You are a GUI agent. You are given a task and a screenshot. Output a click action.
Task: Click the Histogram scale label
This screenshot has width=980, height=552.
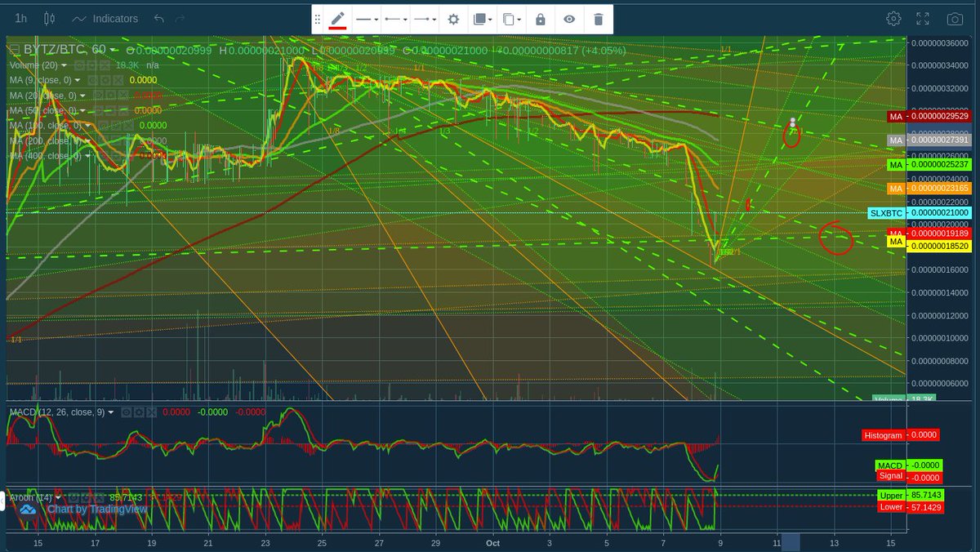[884, 435]
